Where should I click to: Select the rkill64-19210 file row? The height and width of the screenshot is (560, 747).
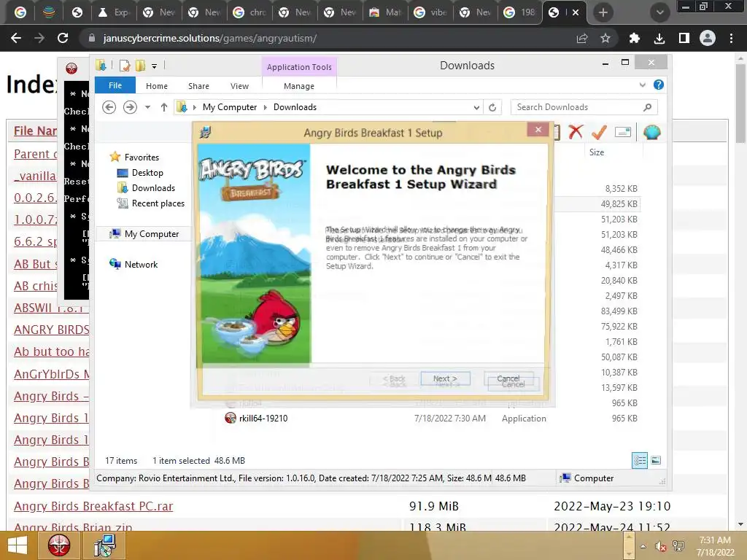coord(431,418)
